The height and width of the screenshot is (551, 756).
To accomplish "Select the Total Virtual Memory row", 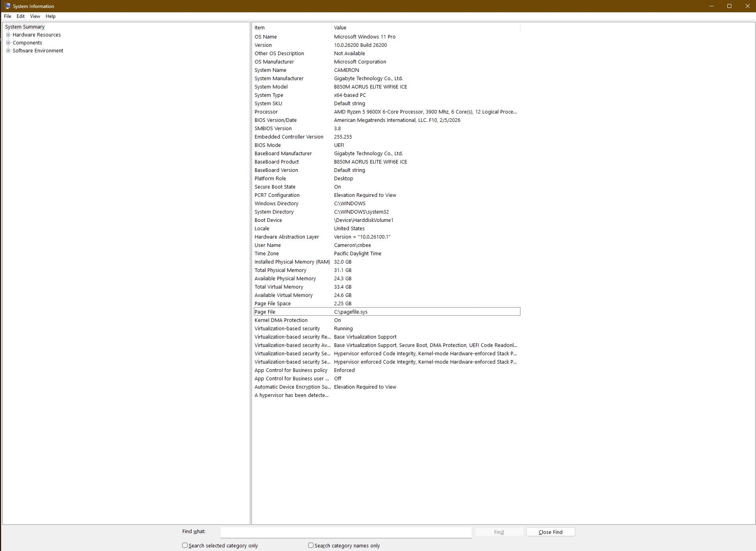I will [387, 287].
